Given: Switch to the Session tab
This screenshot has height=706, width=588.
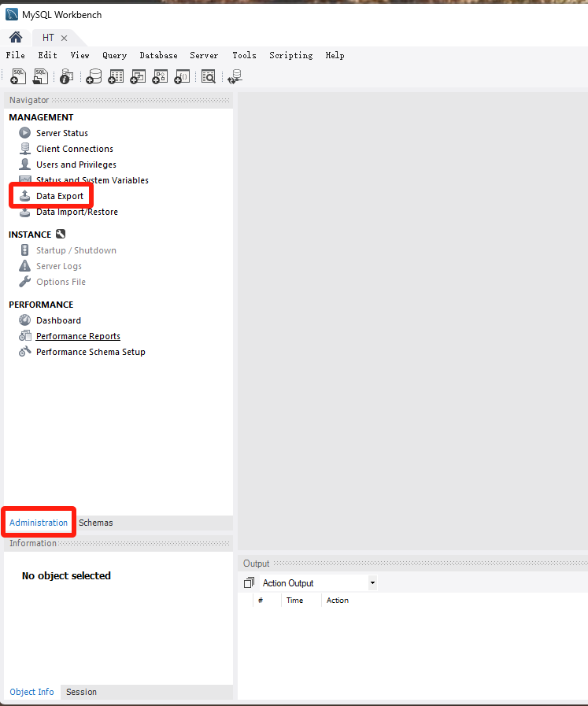Looking at the screenshot, I should [82, 692].
